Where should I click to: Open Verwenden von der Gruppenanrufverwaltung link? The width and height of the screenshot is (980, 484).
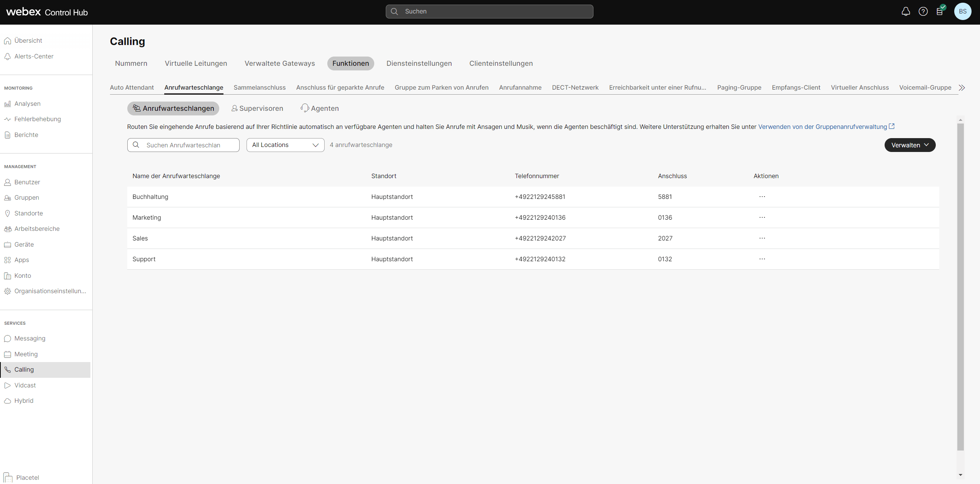pos(822,127)
